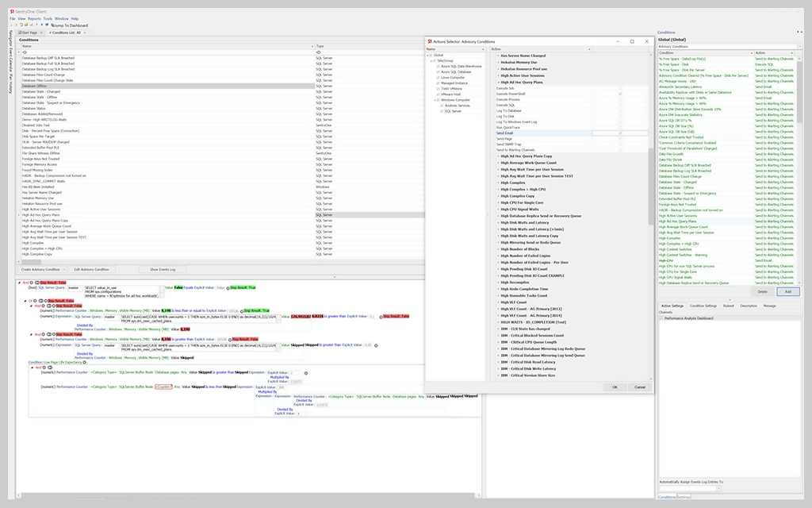Enable the Log To Database action checkbox

click(x=619, y=110)
